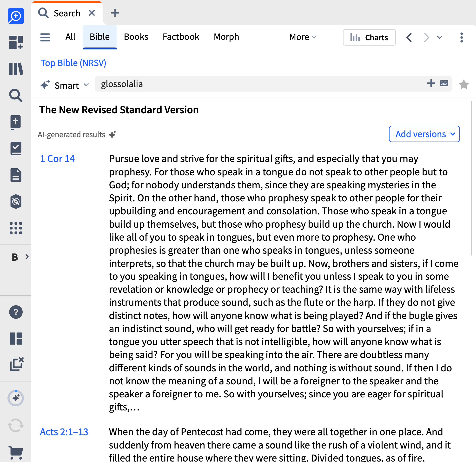Close the Search tab

[92, 13]
